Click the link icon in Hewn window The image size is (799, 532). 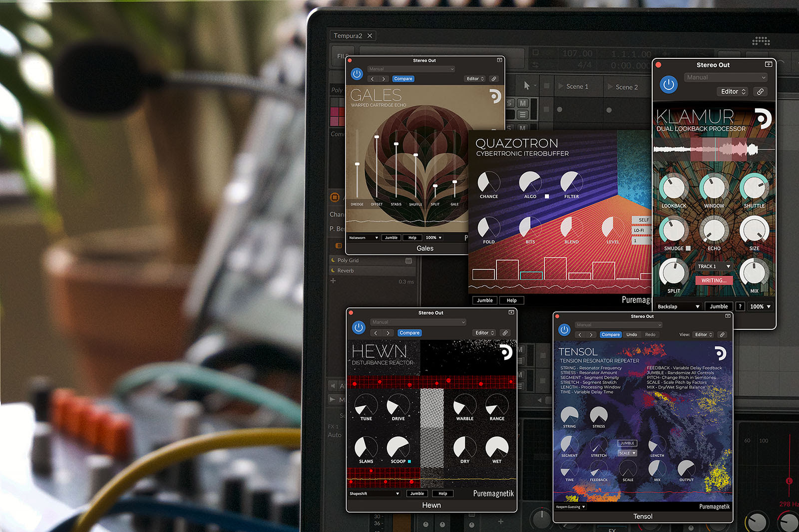[505, 333]
